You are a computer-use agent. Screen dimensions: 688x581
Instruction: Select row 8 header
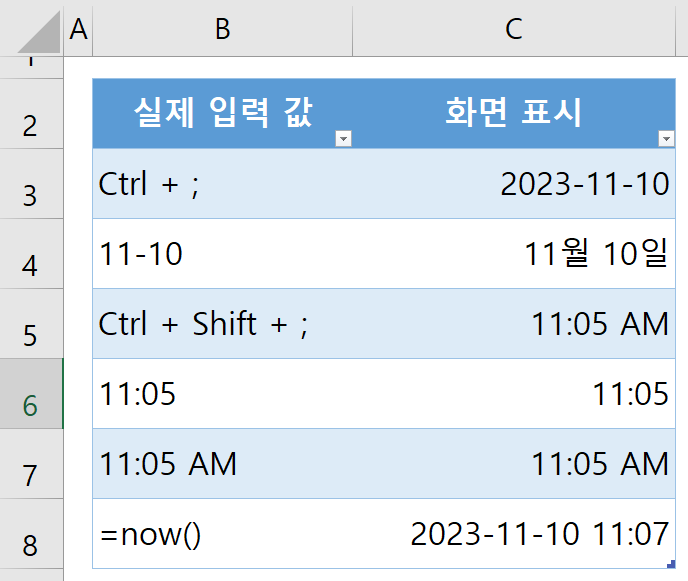tap(30, 545)
